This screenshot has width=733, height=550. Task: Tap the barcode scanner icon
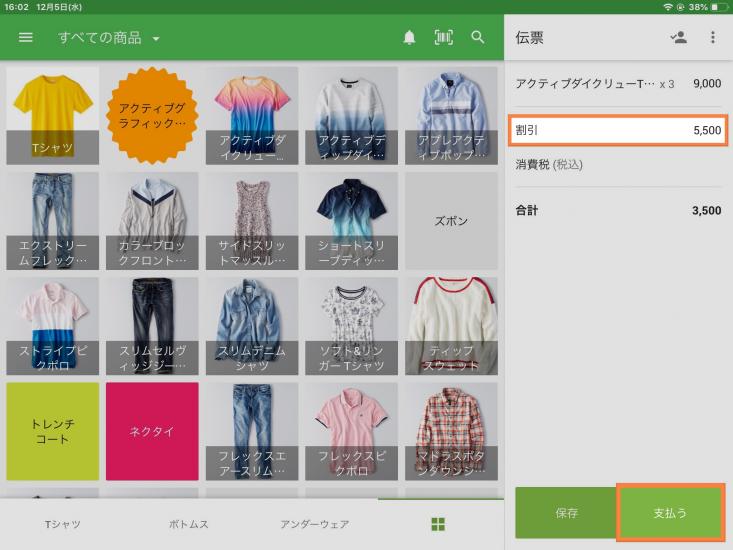(443, 37)
